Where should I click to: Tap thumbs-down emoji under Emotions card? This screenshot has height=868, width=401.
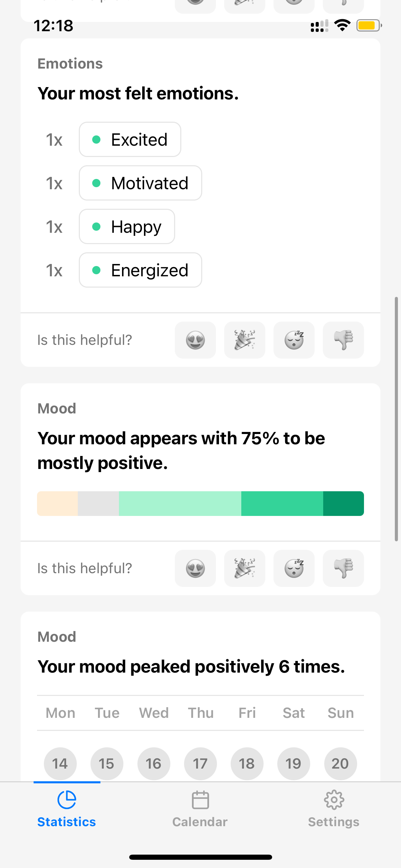click(x=343, y=340)
